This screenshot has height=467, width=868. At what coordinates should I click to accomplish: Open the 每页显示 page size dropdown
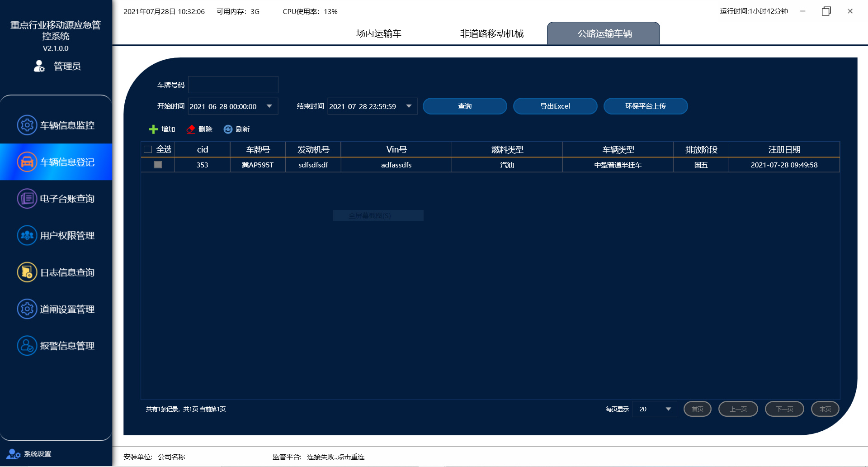[668, 409]
